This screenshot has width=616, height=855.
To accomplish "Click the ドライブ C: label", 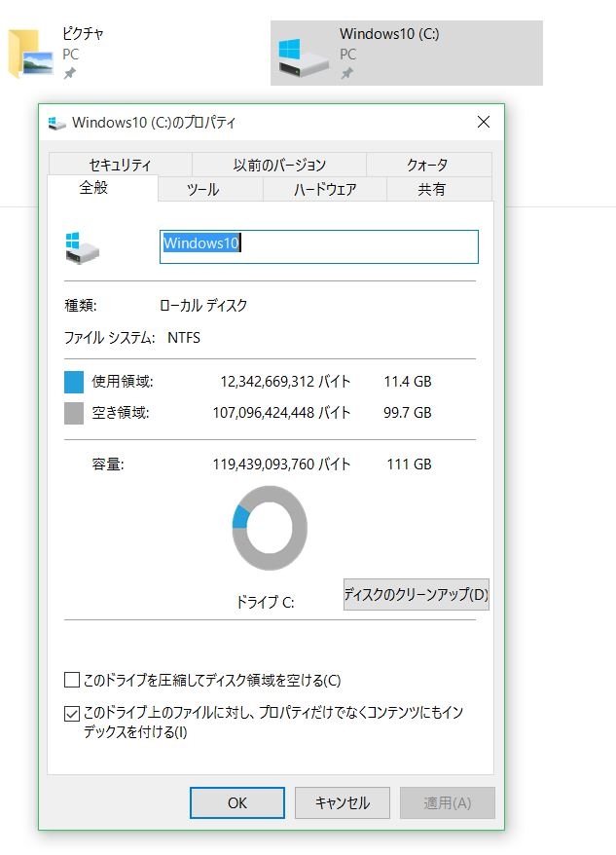I will pos(265,602).
